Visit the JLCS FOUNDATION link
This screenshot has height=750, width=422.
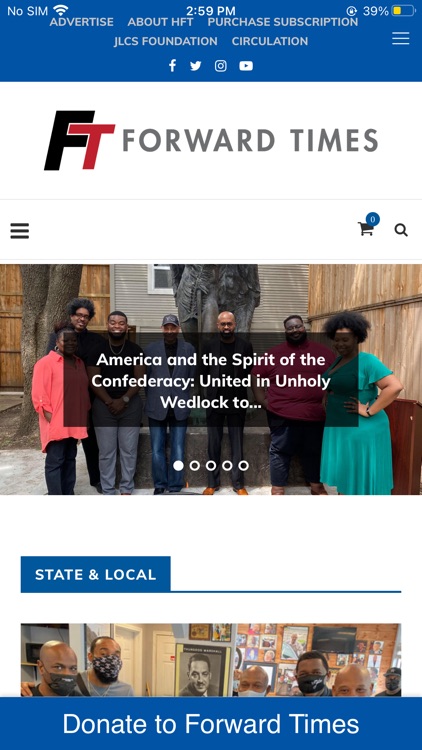coord(166,41)
